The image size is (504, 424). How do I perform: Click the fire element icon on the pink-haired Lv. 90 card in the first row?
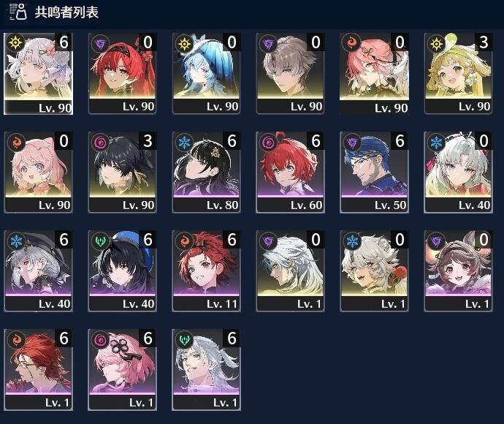point(351,43)
